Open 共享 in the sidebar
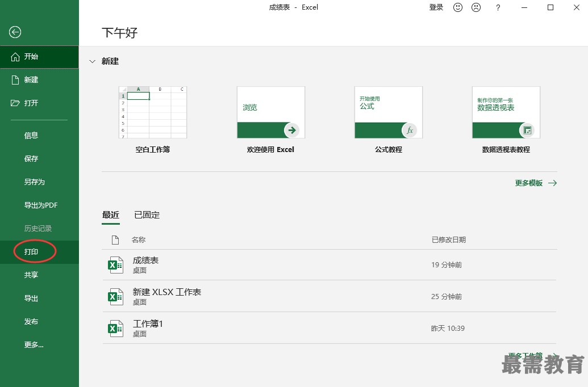 [39, 275]
